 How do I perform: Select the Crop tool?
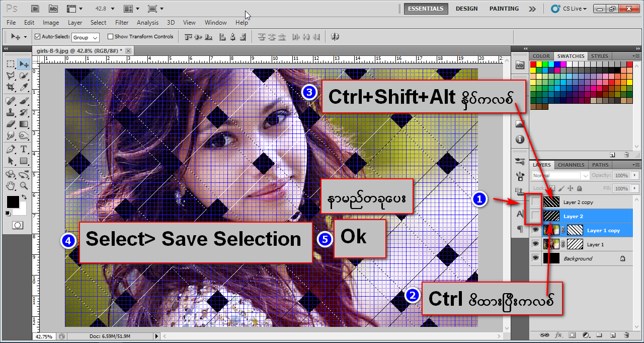point(11,87)
